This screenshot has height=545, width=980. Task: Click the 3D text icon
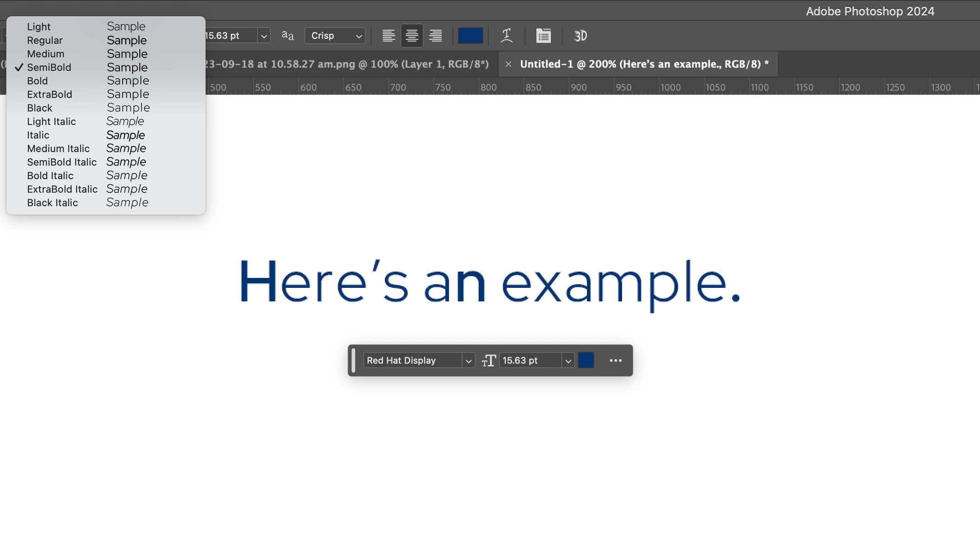[580, 36]
